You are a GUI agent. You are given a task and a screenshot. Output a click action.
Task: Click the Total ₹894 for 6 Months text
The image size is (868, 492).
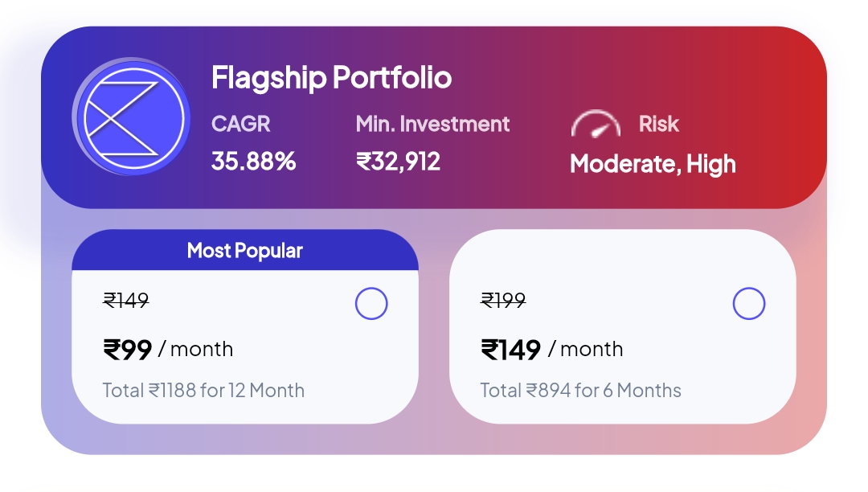coord(582,389)
